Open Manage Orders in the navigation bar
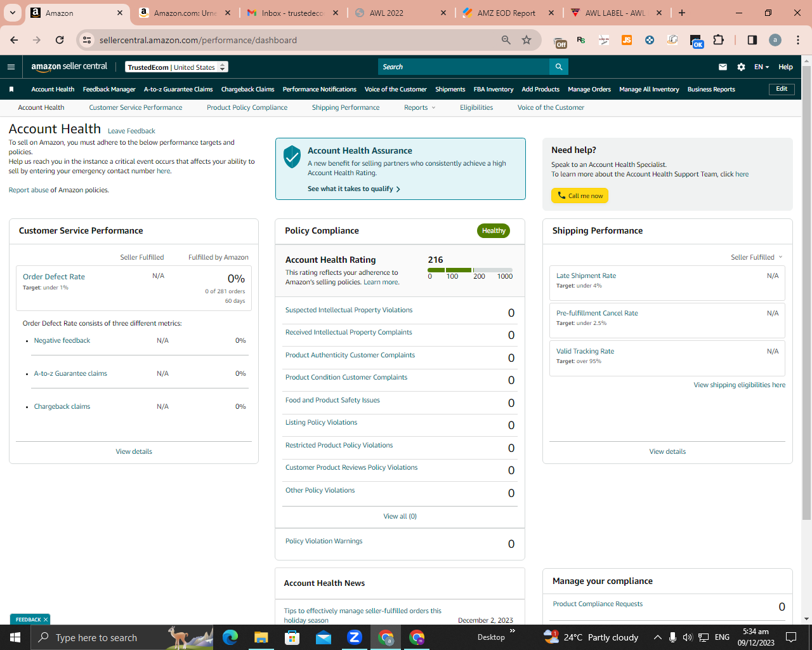Screen dimensions: 812x650 [589, 90]
